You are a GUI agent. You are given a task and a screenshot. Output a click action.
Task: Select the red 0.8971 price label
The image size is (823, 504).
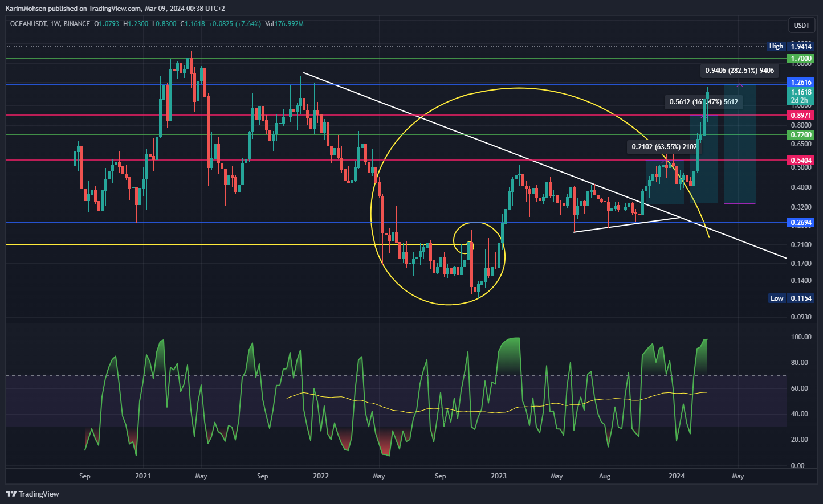801,116
